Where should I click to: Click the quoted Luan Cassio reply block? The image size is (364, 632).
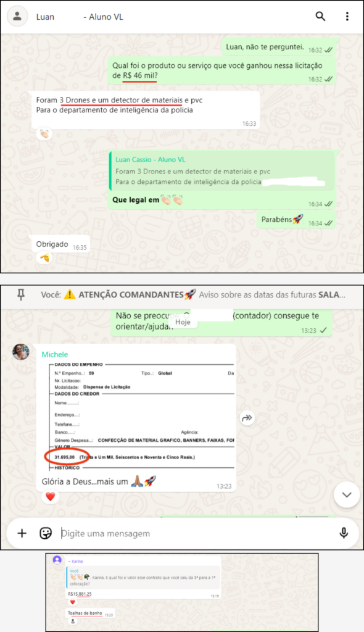221,170
